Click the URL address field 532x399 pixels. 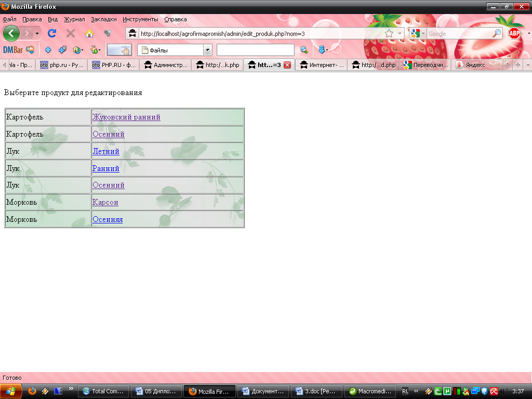tap(261, 34)
